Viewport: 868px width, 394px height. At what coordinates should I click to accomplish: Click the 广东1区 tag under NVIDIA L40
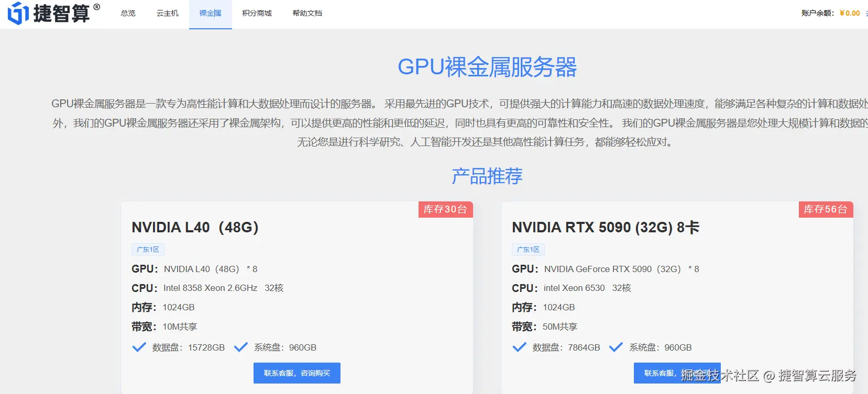(x=148, y=250)
